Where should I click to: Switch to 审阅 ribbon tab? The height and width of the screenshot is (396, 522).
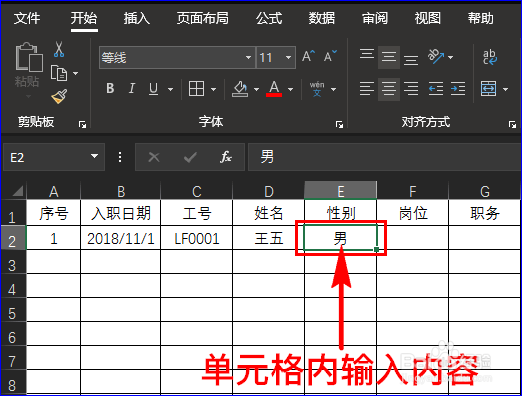click(x=375, y=18)
